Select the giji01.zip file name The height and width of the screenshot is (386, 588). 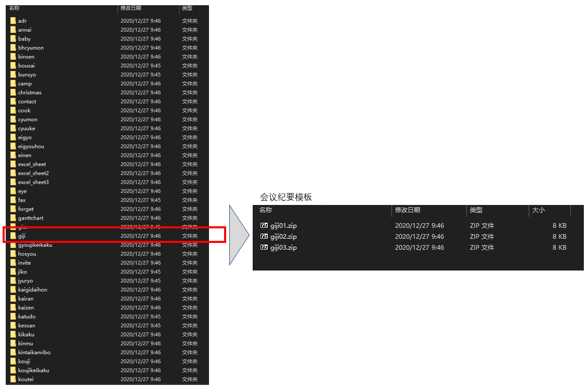point(283,226)
